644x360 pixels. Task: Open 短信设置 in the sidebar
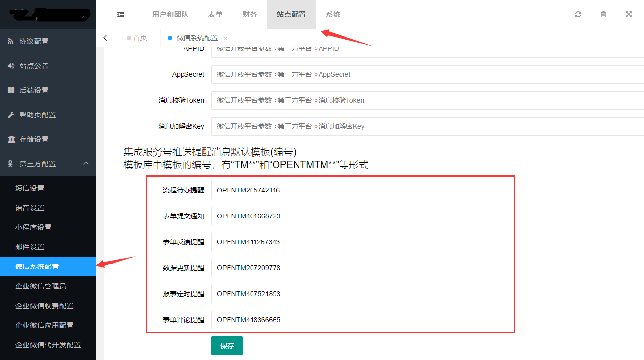30,188
